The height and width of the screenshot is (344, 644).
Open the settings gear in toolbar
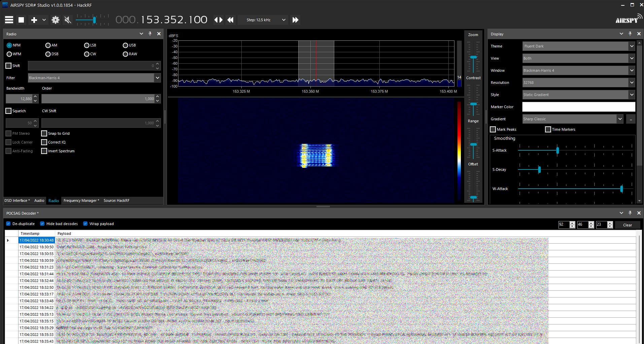[56, 20]
